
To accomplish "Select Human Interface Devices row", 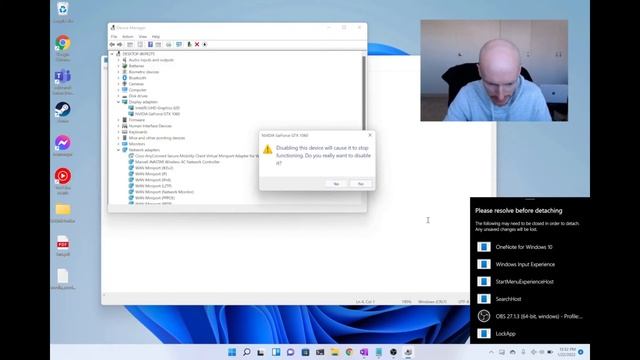I will coord(147,126).
